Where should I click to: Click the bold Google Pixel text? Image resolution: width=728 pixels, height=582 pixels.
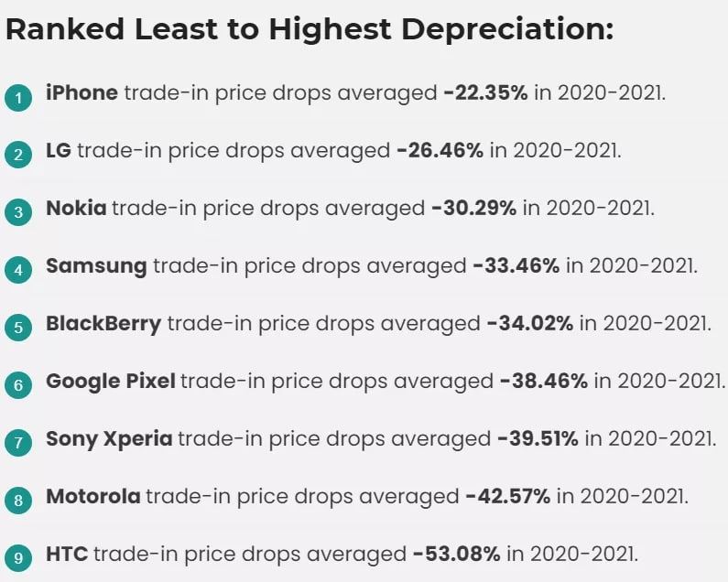110,381
